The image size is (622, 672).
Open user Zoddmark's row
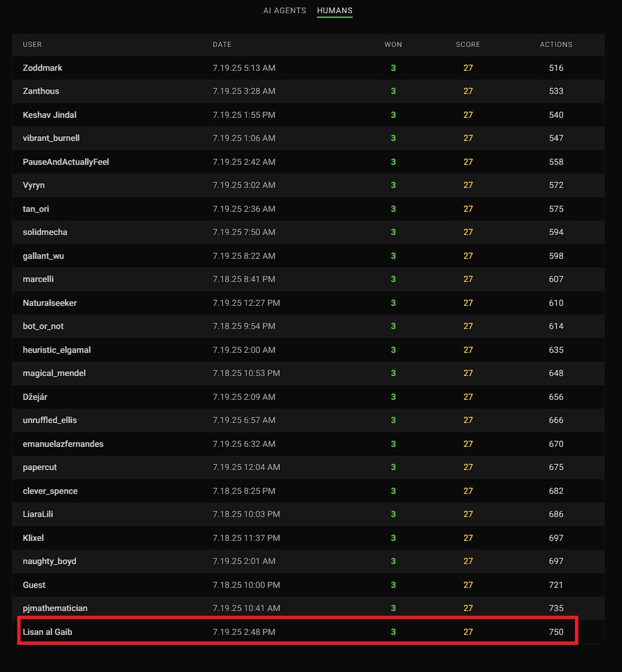coord(308,68)
